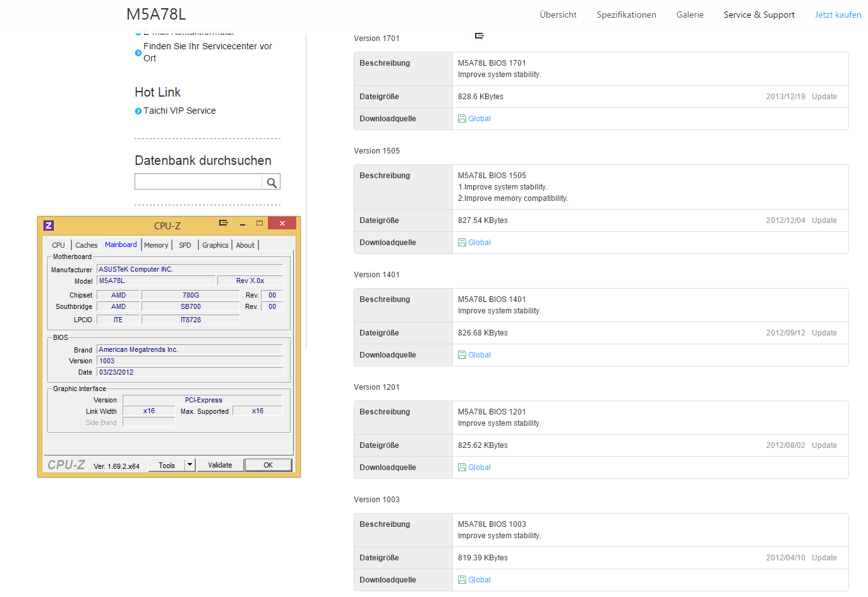Open the Memory tab in CPU-Z
Screen dimensions: 868x597
(x=156, y=245)
